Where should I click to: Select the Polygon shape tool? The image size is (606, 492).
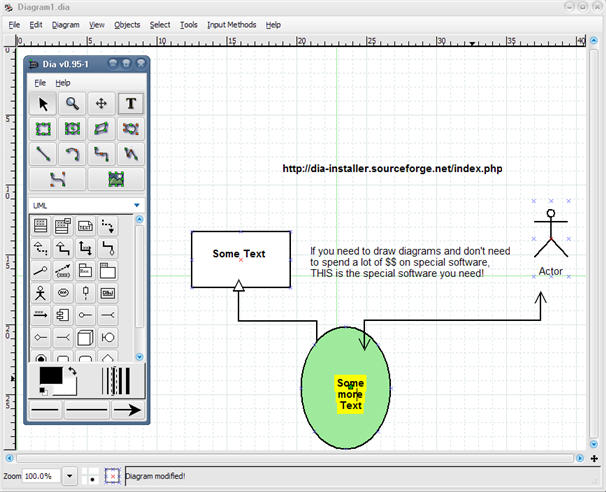tap(101, 129)
